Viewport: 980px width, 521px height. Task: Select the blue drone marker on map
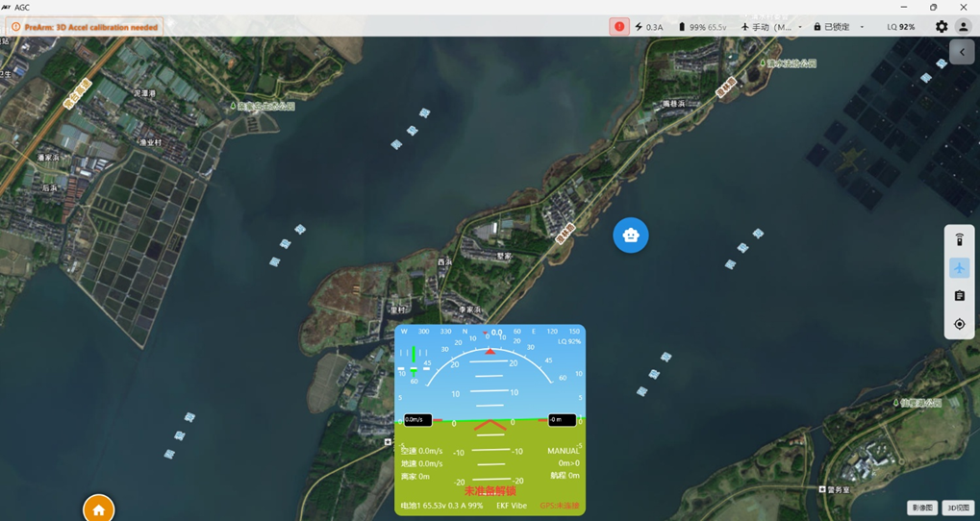coord(631,236)
